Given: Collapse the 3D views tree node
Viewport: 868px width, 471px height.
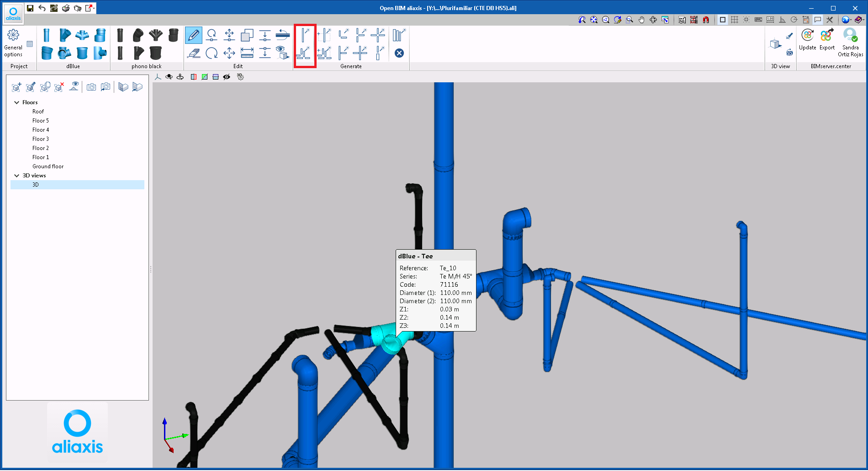Looking at the screenshot, I should [x=17, y=176].
